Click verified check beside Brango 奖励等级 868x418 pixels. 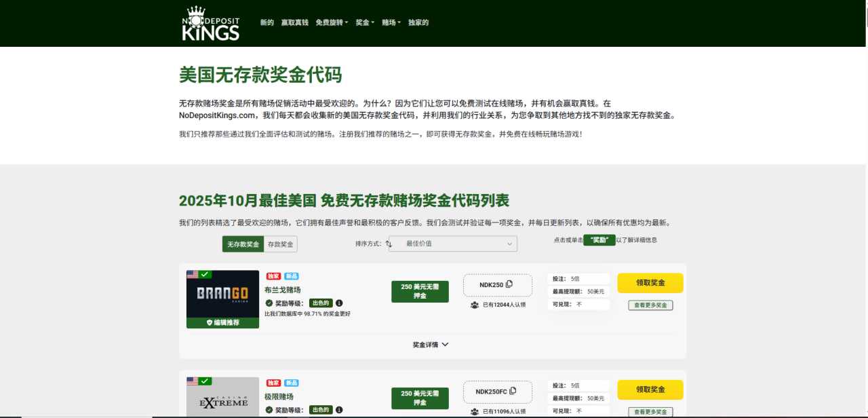coord(269,303)
